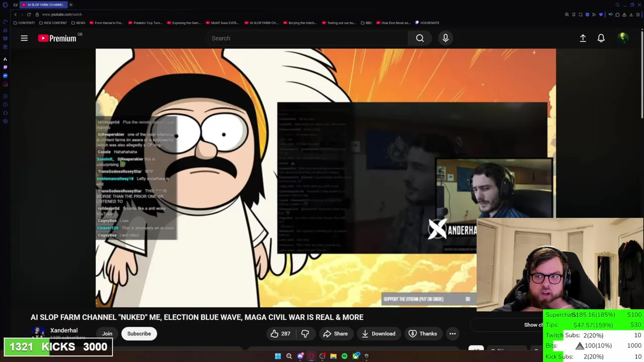This screenshot has width=644, height=362.
Task: Open the BBC bookmarks folder
Action: click(x=366, y=23)
